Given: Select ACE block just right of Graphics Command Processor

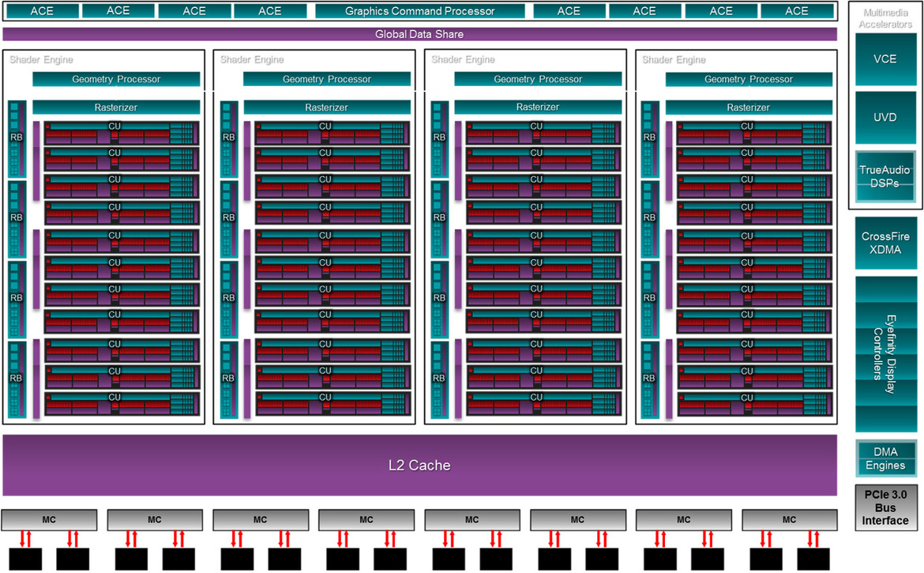Looking at the screenshot, I should pyautogui.click(x=569, y=11).
